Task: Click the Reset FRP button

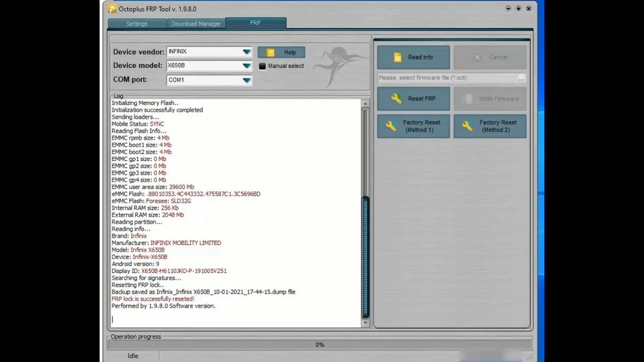Action: (x=414, y=99)
